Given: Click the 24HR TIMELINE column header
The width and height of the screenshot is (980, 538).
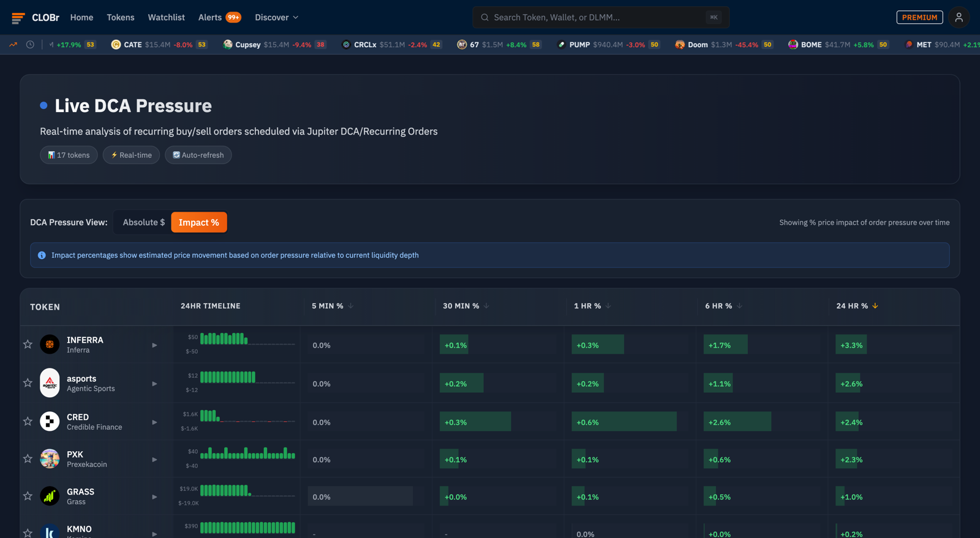Looking at the screenshot, I should (x=210, y=305).
